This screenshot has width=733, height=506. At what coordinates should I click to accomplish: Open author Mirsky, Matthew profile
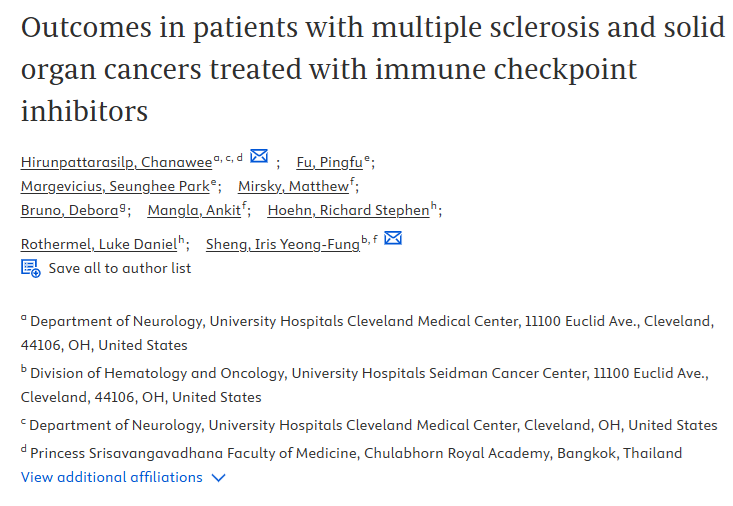click(293, 186)
